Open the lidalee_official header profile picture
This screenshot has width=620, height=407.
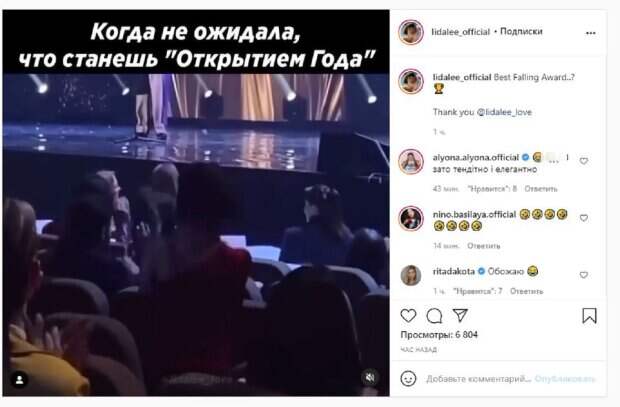(x=411, y=32)
